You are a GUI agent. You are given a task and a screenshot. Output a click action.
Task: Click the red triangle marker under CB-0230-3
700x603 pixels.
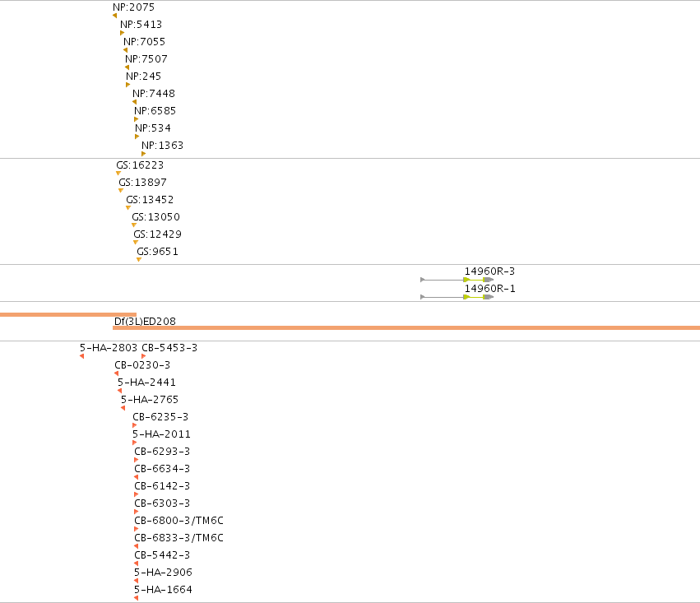(117, 373)
